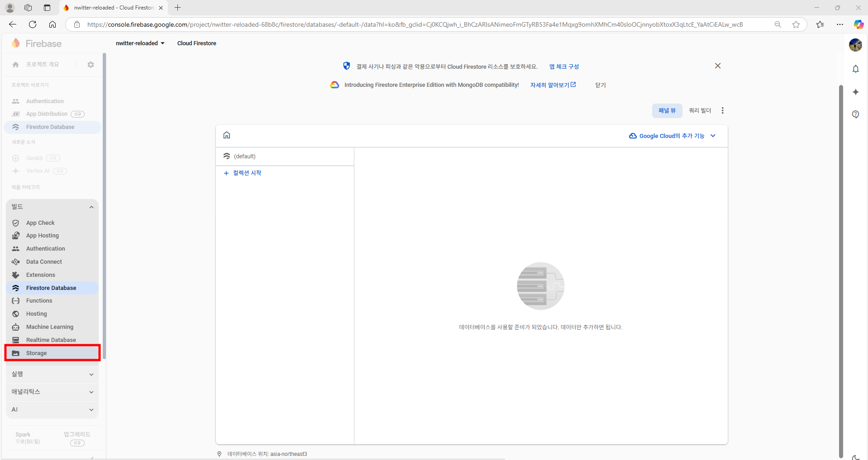Open project settings gear icon

[x=91, y=65]
